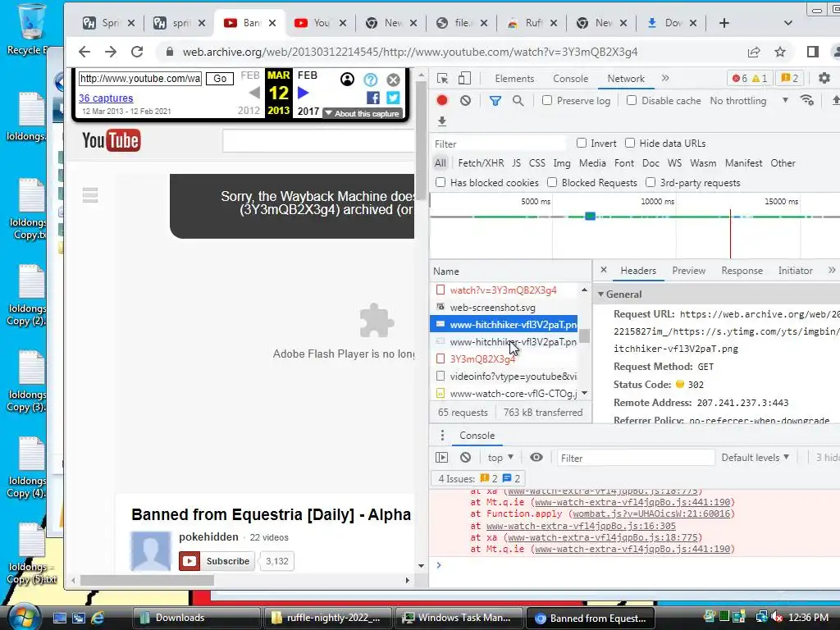The image size is (840, 630).
Task: Open a new browser tab with plus
Action: coord(724,23)
